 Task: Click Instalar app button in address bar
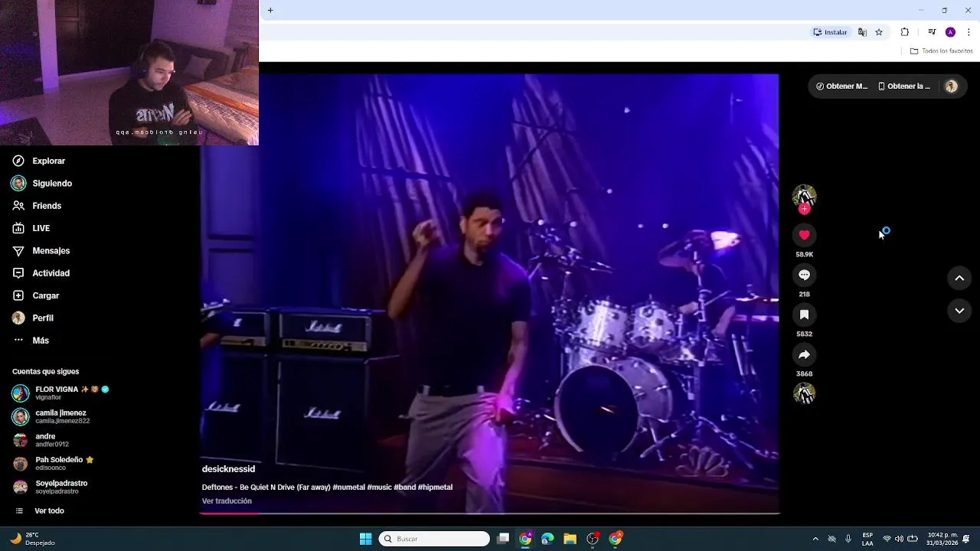click(x=831, y=32)
